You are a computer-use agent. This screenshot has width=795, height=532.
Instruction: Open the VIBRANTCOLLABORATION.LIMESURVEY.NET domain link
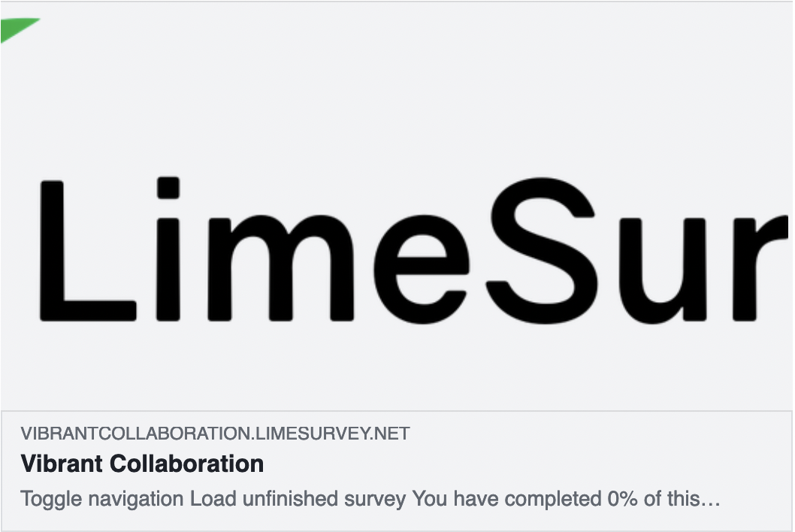click(215, 434)
